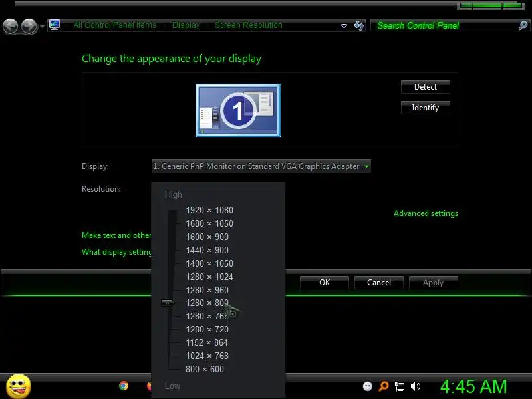Go back with the Back arrow button

point(10,26)
